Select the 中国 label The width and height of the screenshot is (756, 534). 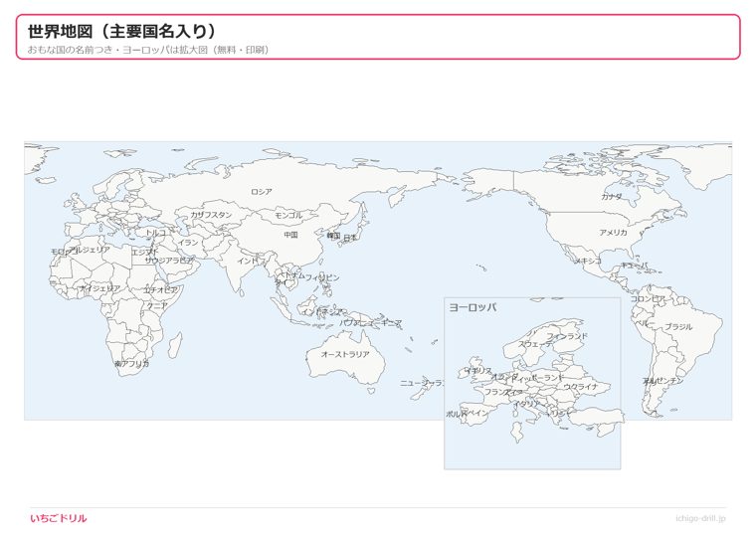click(290, 235)
